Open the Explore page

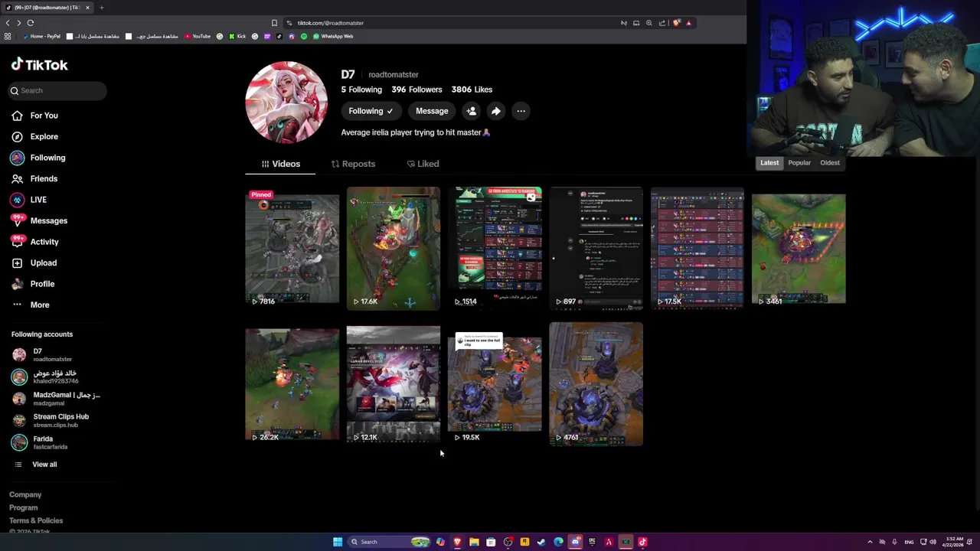[34, 136]
